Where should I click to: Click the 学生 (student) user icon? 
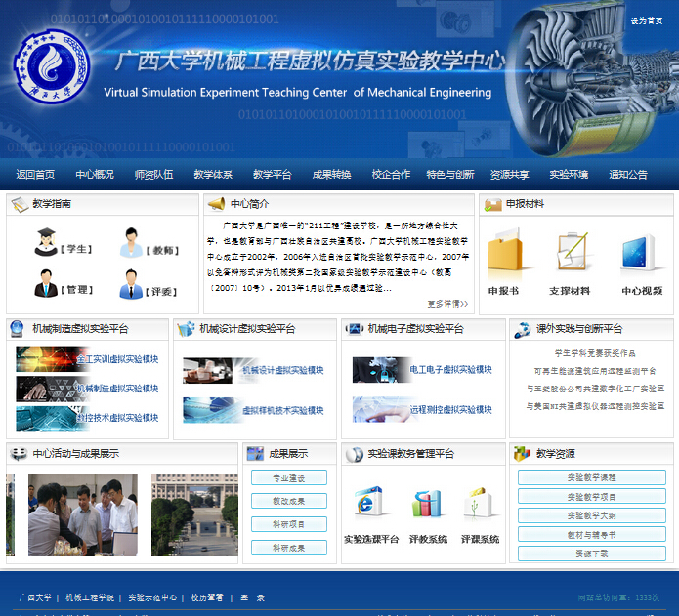click(x=45, y=242)
